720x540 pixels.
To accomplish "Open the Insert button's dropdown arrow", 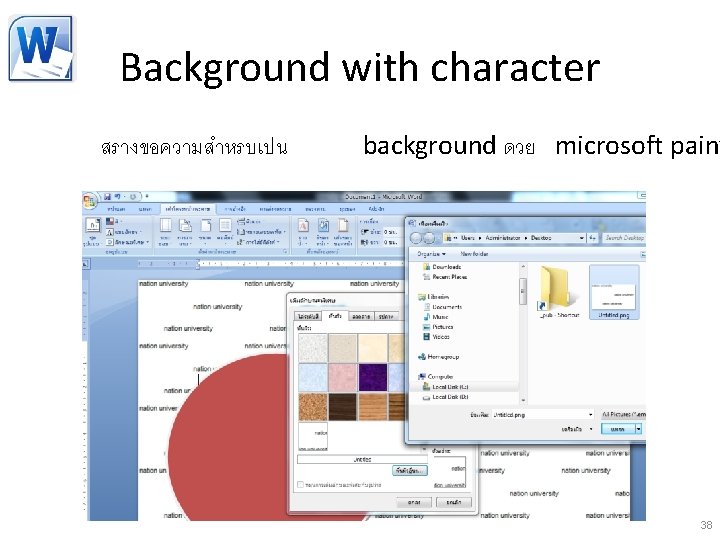I will pos(638,429).
